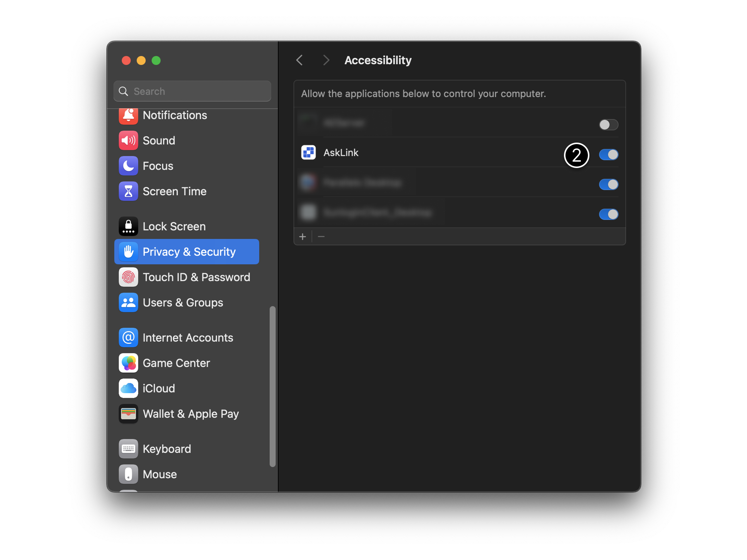Click the Sound speaker icon
747x560 pixels.
128,140
